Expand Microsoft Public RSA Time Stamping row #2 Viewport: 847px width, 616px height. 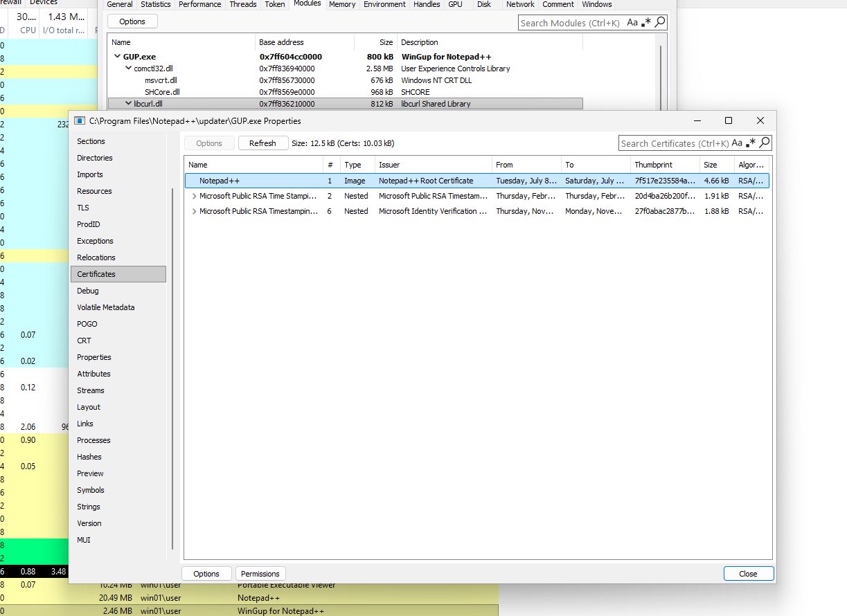click(194, 196)
